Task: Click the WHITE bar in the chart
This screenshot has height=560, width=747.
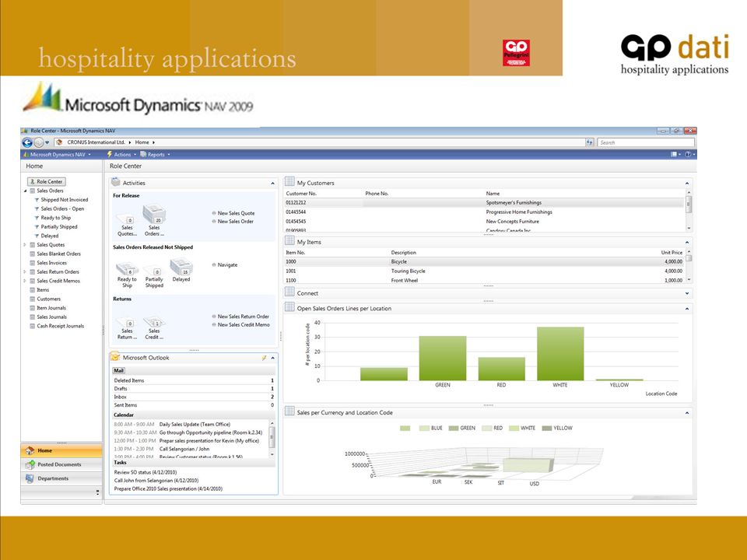Action: (560, 353)
